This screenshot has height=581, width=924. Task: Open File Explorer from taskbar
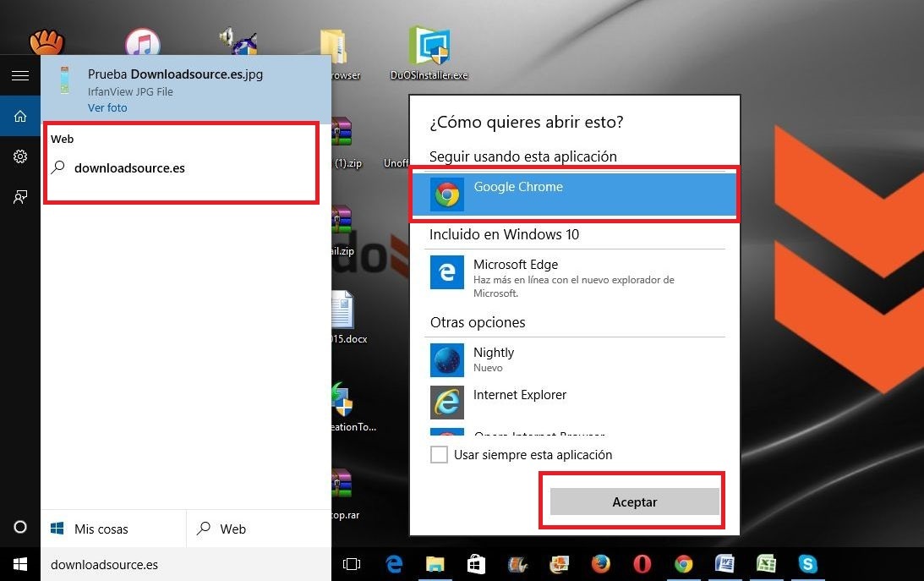coord(435,564)
